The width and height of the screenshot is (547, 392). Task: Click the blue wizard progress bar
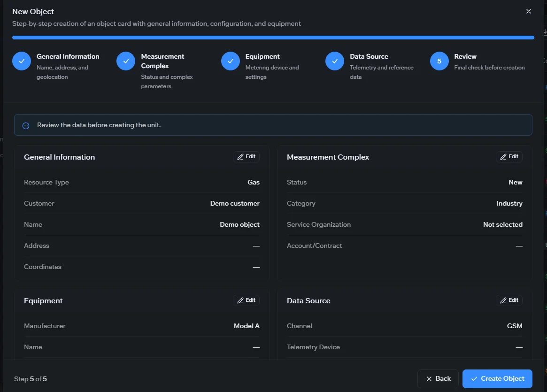pos(273,37)
